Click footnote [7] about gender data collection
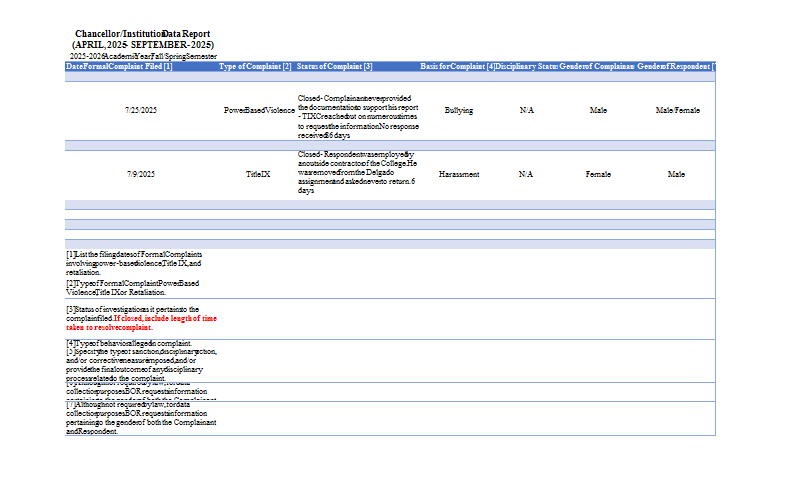 [140, 418]
